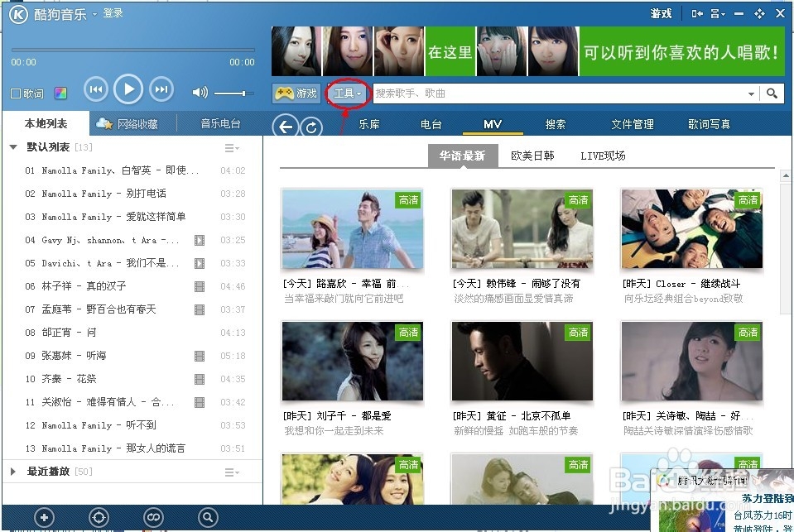The width and height of the screenshot is (794, 532).
Task: Click the magnifier icon in the search bar
Action: click(x=771, y=93)
